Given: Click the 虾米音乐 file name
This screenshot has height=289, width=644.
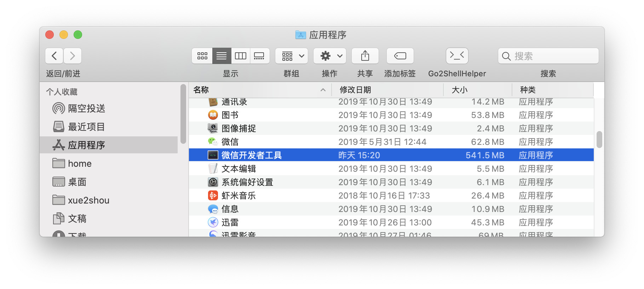Looking at the screenshot, I should [x=238, y=195].
